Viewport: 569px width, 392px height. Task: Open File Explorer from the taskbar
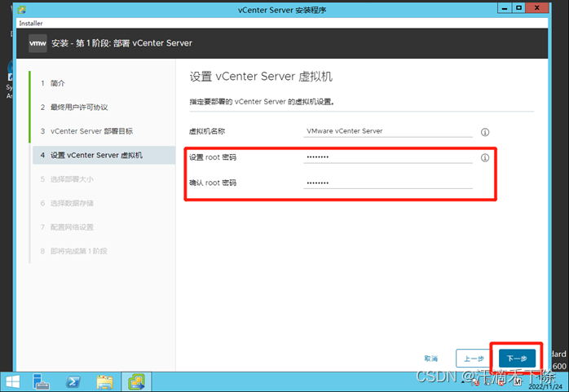[105, 382]
